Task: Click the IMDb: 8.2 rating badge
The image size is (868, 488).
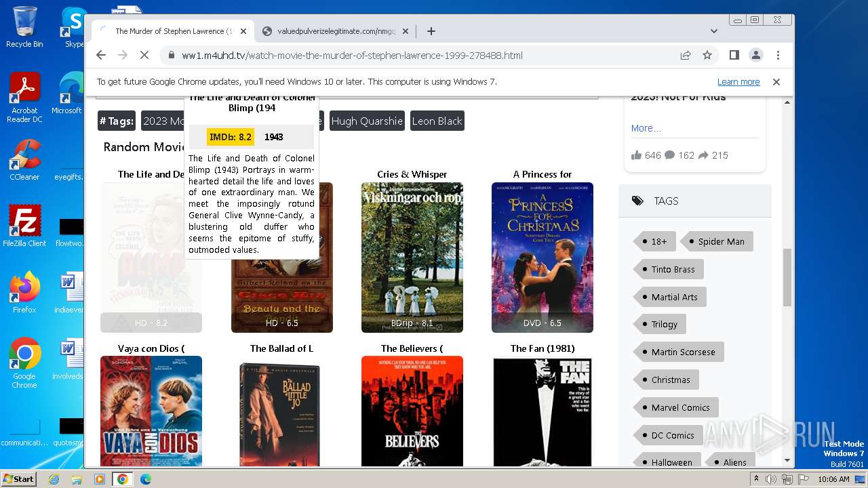Action: click(230, 137)
